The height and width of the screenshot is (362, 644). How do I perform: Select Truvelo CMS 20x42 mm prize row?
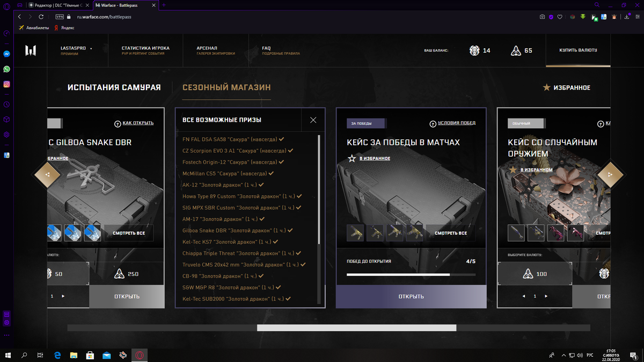pyautogui.click(x=244, y=264)
